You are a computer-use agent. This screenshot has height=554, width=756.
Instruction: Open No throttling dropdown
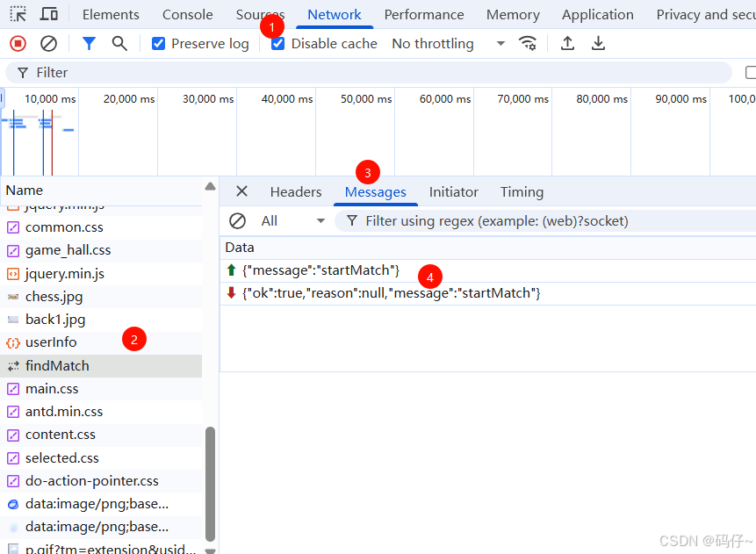[x=449, y=43]
